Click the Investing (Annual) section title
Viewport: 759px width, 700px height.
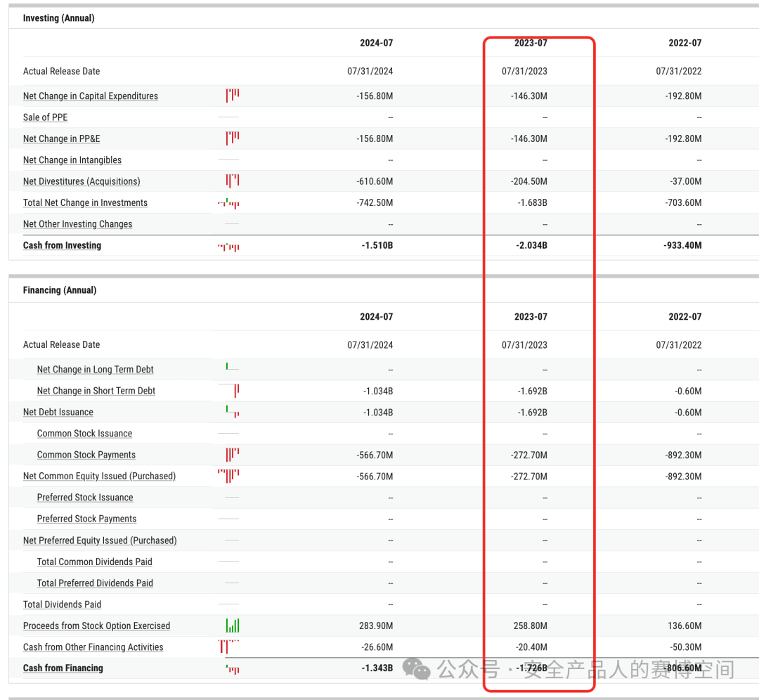click(x=58, y=18)
